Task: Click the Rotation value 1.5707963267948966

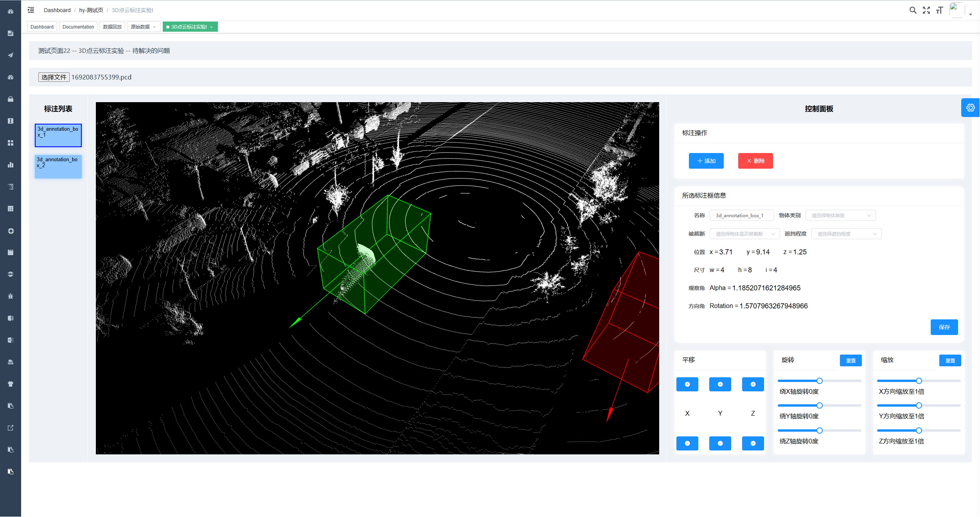Action: pyautogui.click(x=773, y=306)
